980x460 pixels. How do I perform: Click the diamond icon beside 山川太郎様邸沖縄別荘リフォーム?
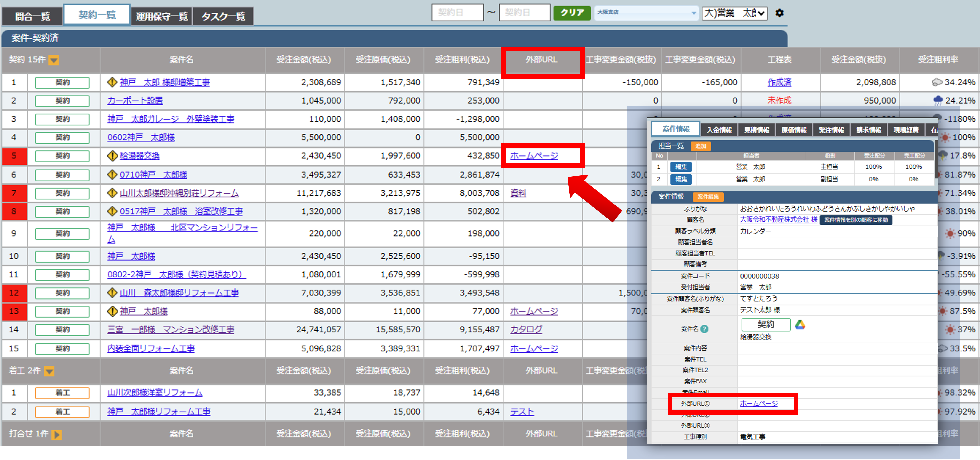click(112, 193)
